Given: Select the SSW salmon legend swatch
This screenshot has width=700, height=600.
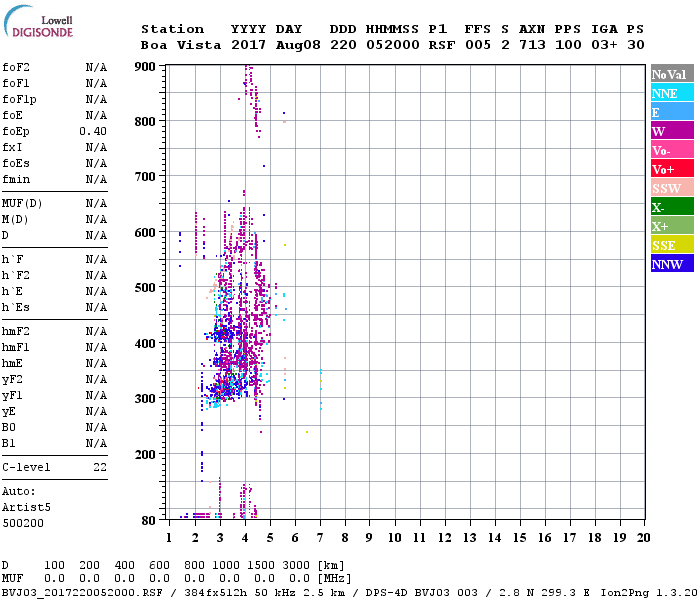Looking at the screenshot, I should tap(672, 188).
